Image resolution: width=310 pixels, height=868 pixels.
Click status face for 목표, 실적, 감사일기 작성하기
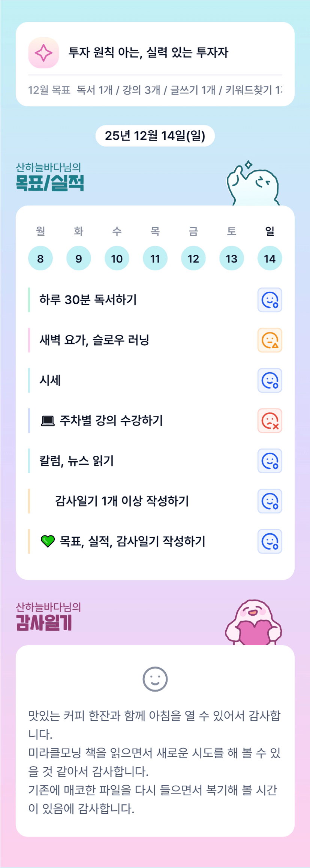tap(270, 541)
